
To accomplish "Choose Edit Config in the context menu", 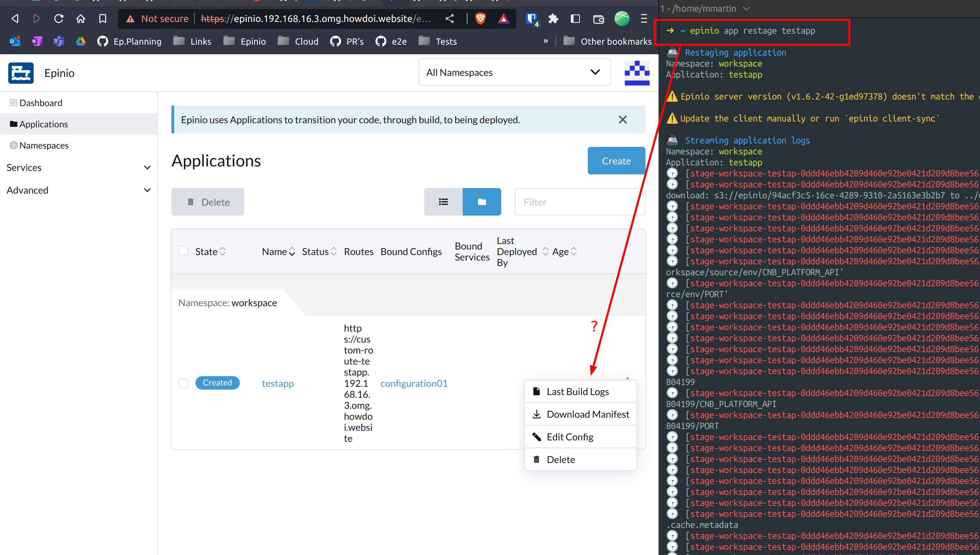I will [x=570, y=437].
